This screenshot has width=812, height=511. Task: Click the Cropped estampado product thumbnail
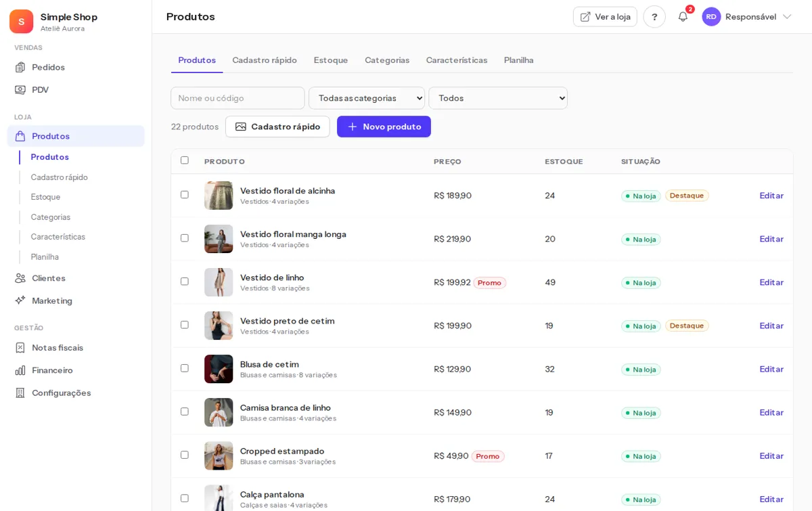click(219, 456)
